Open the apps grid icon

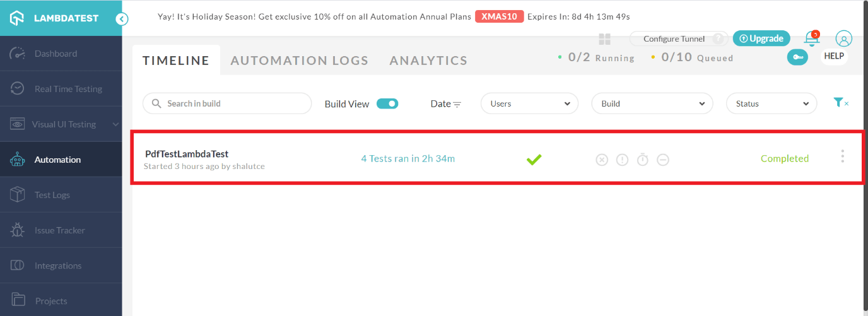coord(604,39)
